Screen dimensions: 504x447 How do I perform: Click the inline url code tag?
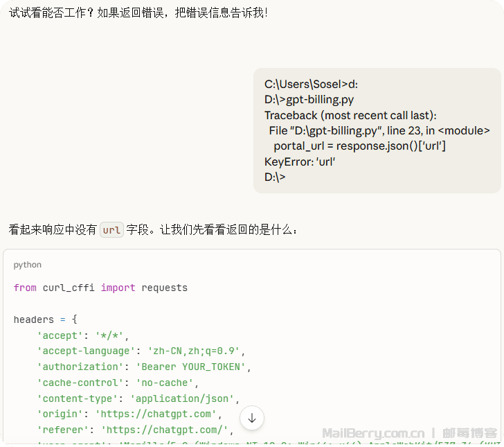111,229
